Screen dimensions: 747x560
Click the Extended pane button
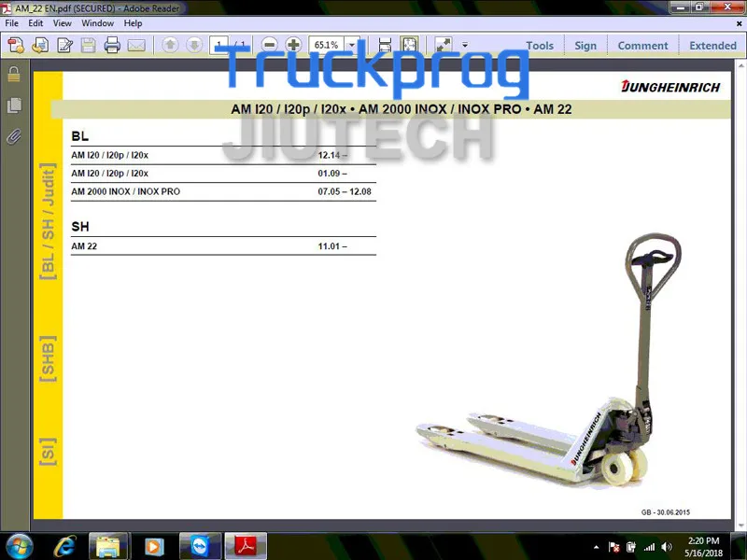coord(712,46)
